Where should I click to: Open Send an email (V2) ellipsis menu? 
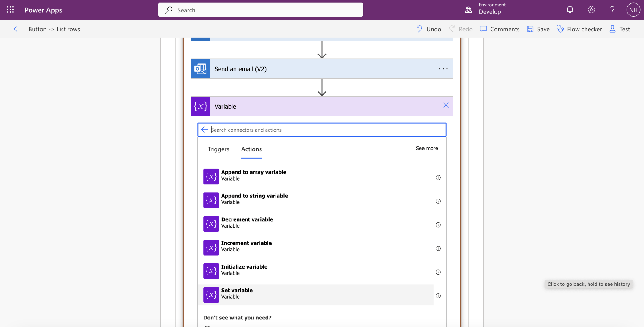click(443, 69)
